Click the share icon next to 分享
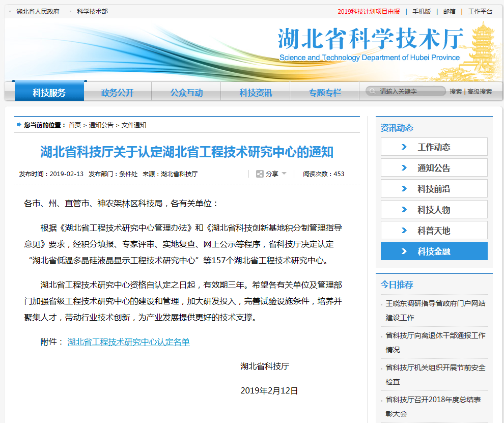Viewport: 504px width, 423px height. [260, 174]
